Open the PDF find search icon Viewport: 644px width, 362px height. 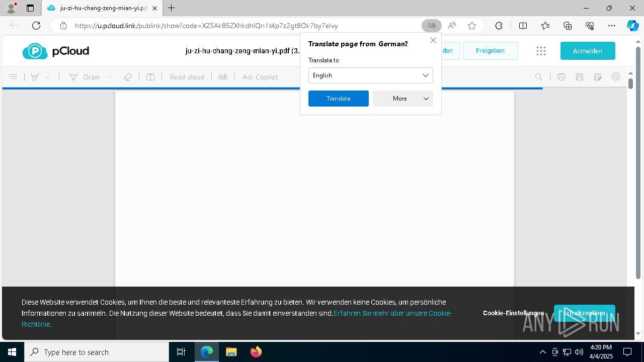click(x=539, y=77)
